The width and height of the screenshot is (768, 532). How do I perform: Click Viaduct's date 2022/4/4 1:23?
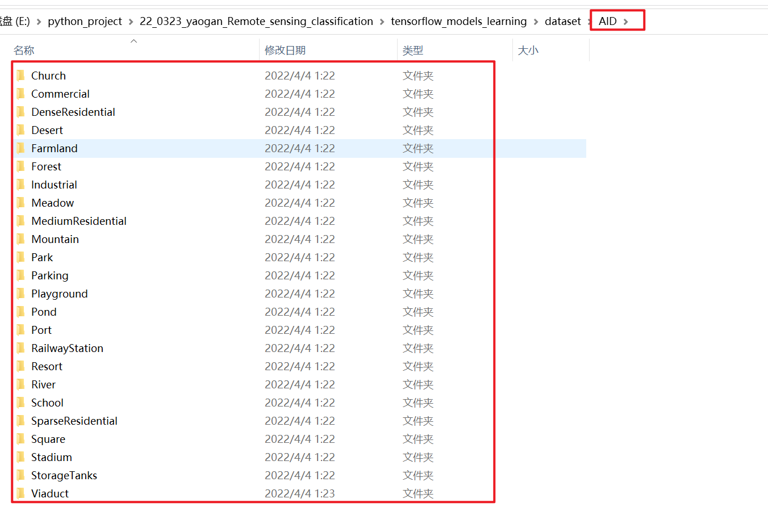tap(300, 493)
